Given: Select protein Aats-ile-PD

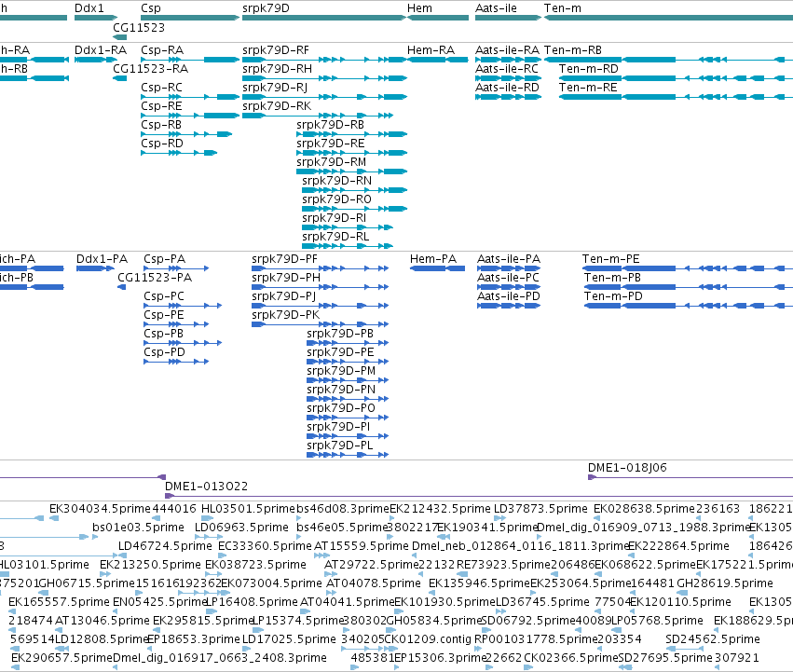Looking at the screenshot, I should click(509, 306).
